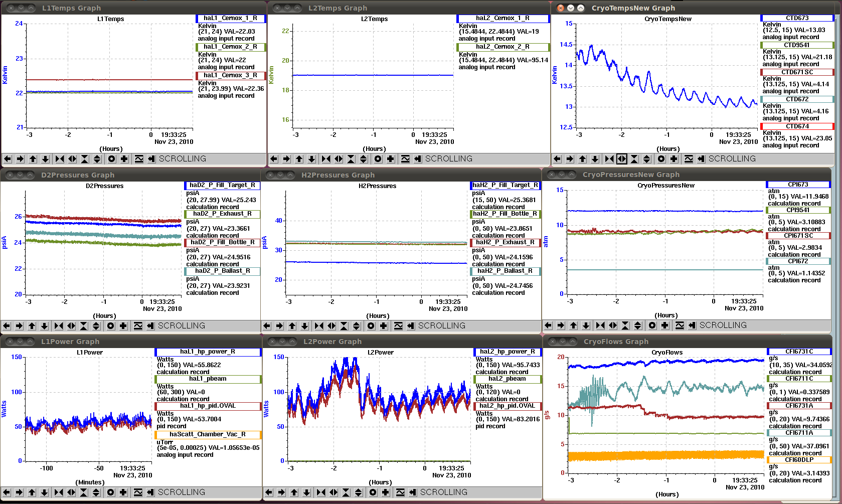Toggle scrolling arrow in D2Pressures Graph
This screenshot has height=504, width=842.
pyautogui.click(x=150, y=326)
